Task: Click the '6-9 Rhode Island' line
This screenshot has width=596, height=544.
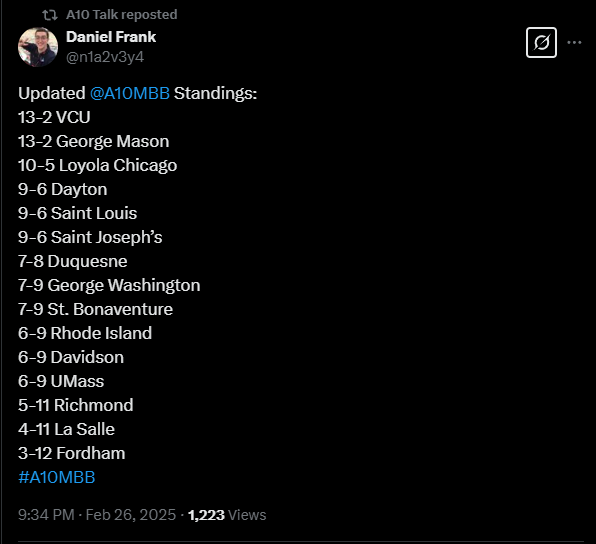Action: click(85, 333)
